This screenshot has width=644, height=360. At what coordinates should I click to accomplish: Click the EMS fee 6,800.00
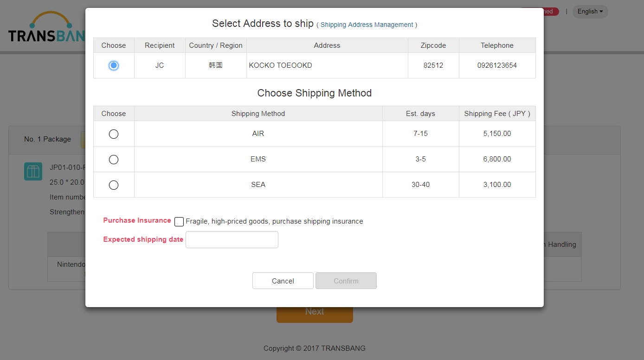(497, 159)
